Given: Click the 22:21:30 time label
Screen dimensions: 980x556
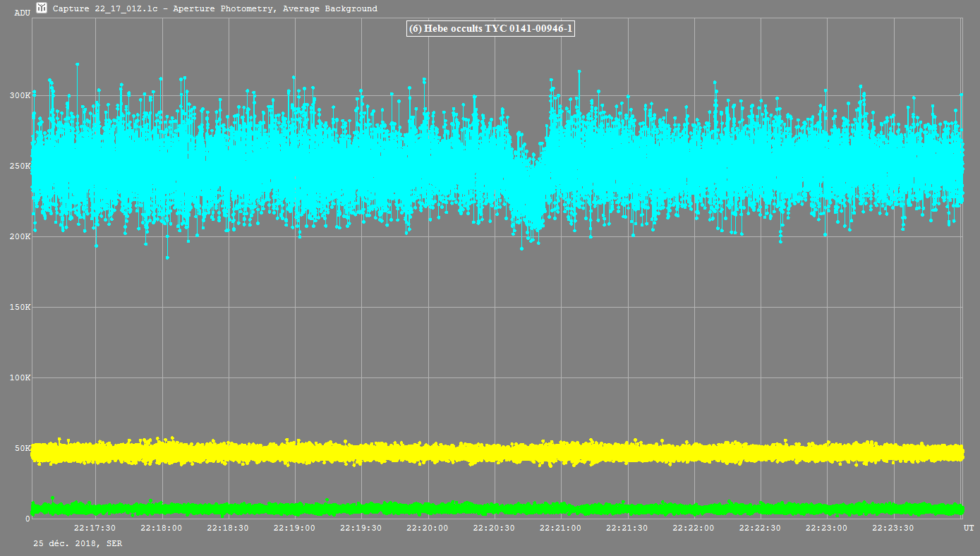Looking at the screenshot, I should click(x=627, y=528).
